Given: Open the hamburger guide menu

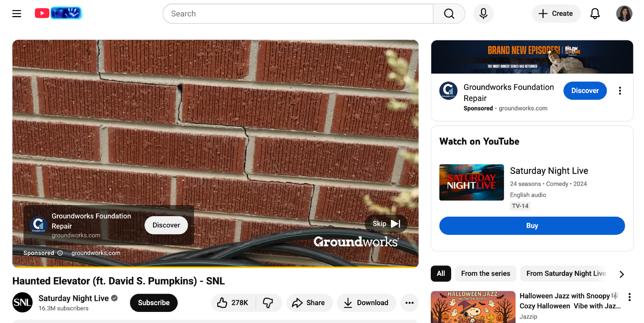Looking at the screenshot, I should pyautogui.click(x=16, y=14).
